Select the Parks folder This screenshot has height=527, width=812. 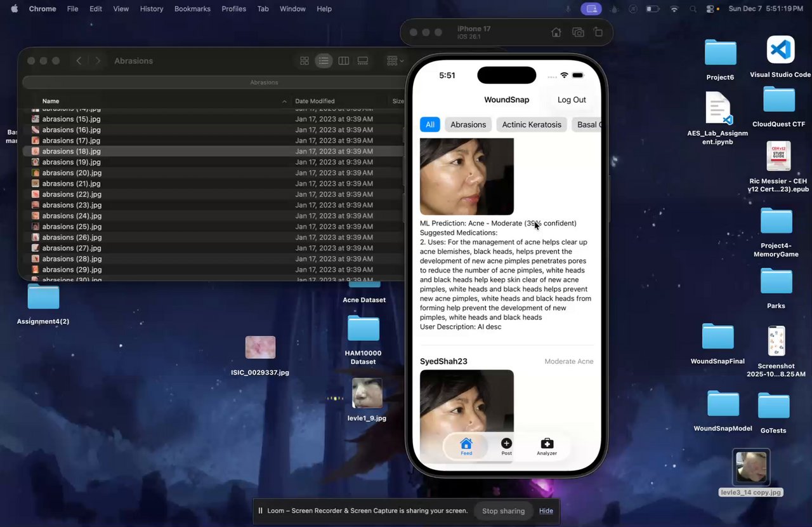pyautogui.click(x=776, y=281)
